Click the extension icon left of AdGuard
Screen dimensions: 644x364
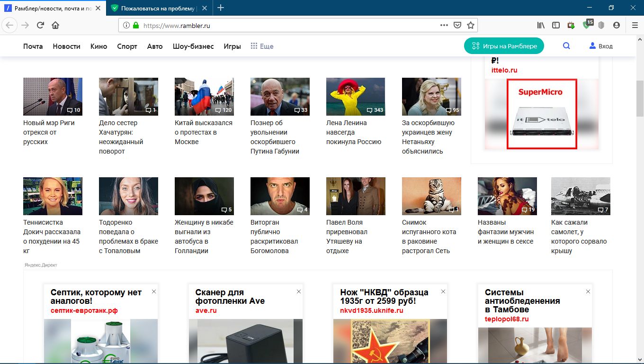(571, 25)
